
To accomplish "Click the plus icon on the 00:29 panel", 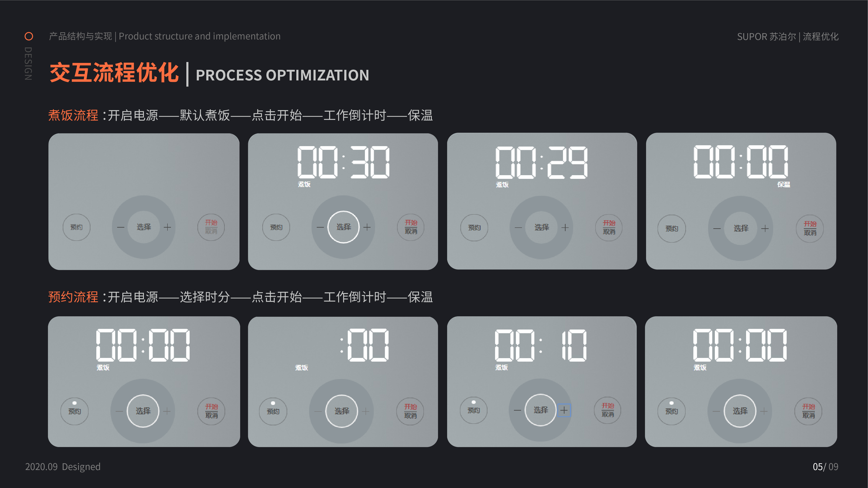I will [x=565, y=228].
